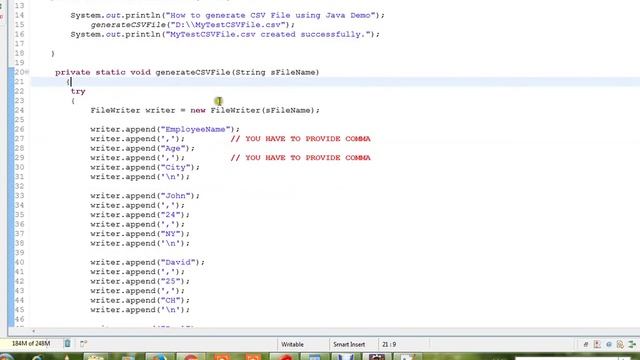
Task: Click the "NY" string on line 37
Action: 171,234
